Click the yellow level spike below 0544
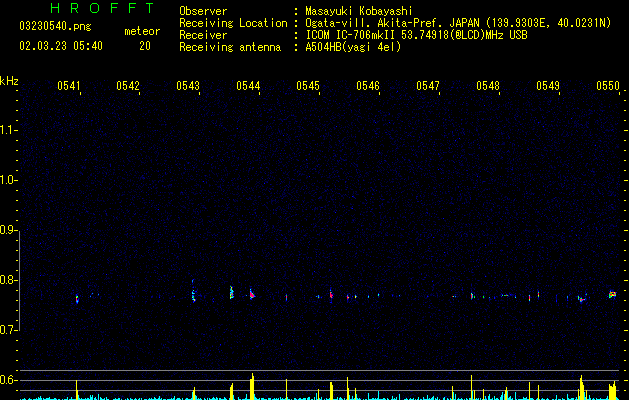Screen dimensions: 629x400 pos(252,386)
